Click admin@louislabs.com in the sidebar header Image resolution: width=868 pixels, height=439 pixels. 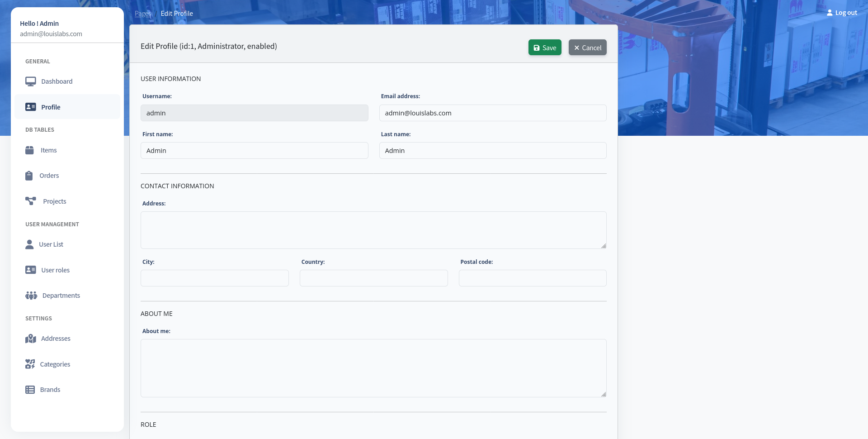[51, 34]
